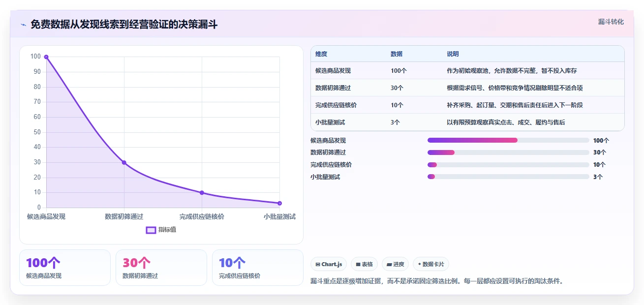Click the 说明 column header
This screenshot has height=305, width=644.
point(453,54)
